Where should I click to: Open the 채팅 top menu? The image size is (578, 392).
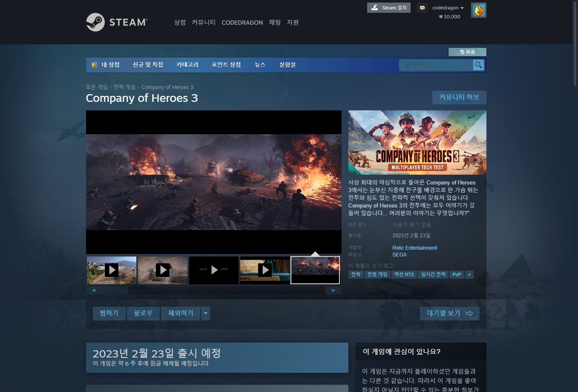click(x=275, y=22)
